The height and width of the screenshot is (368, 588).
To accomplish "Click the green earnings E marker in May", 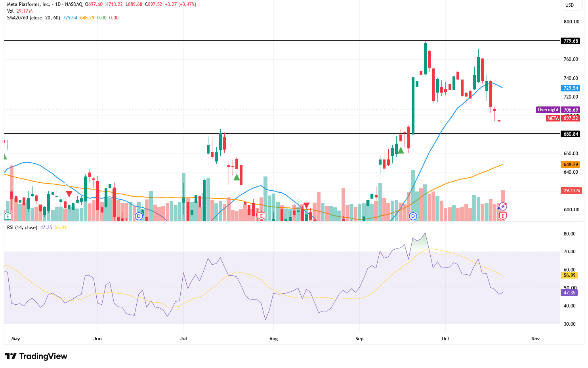I will click(x=7, y=216).
